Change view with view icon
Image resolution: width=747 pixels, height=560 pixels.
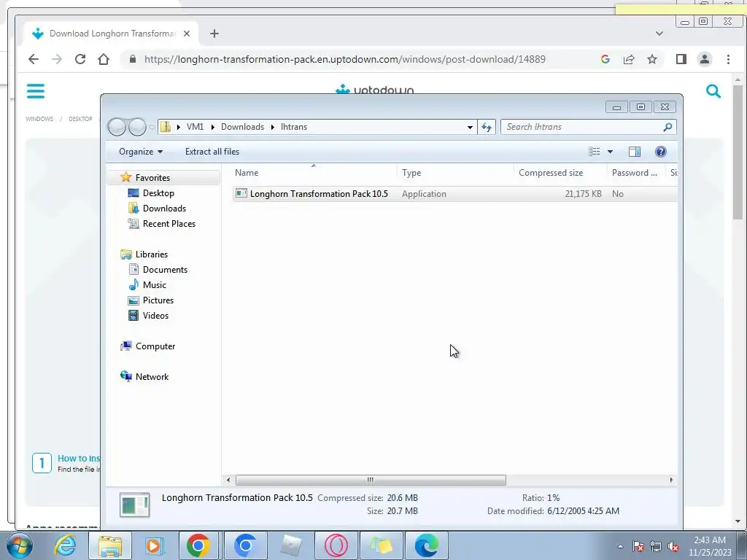click(594, 152)
